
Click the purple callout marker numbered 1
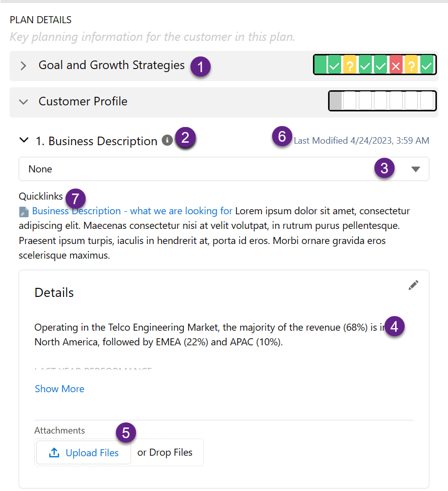click(x=201, y=67)
